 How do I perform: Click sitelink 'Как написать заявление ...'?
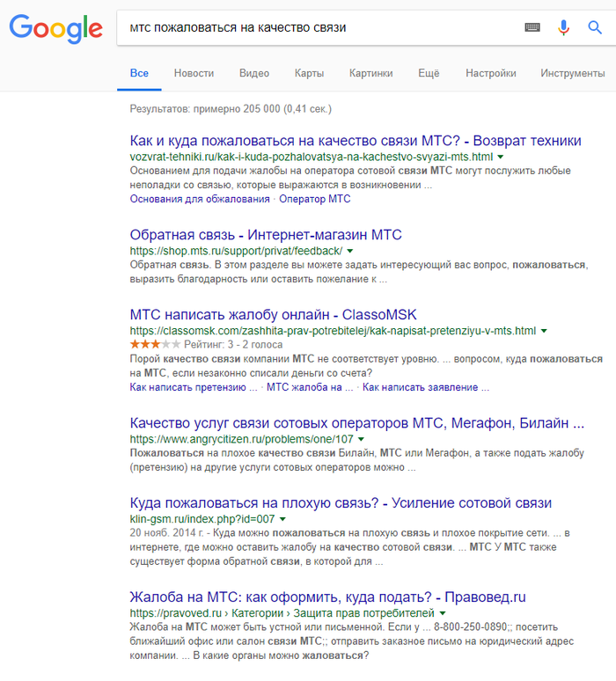click(x=426, y=387)
